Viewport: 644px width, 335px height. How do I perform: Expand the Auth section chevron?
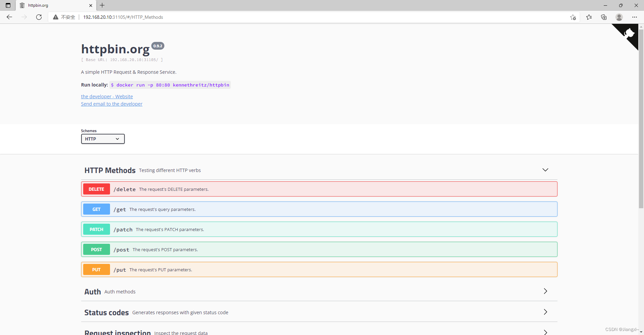click(545, 291)
